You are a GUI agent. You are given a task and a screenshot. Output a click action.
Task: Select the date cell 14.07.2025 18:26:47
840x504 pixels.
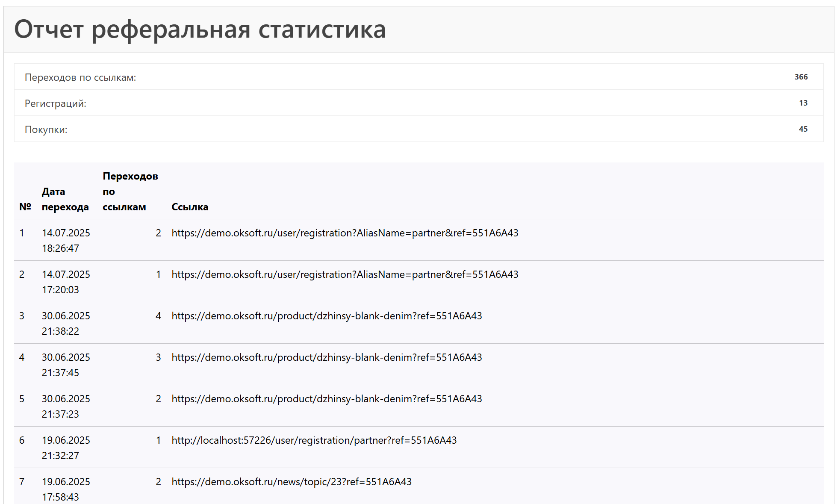point(66,240)
